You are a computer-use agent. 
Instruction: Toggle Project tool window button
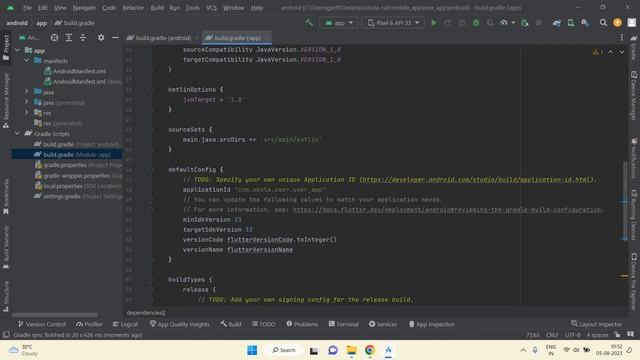point(6,47)
